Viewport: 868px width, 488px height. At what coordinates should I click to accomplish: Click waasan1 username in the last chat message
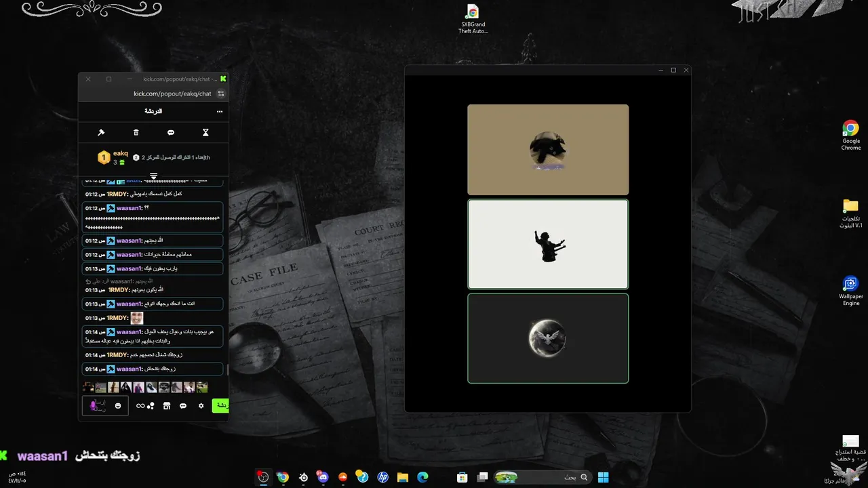pos(130,369)
